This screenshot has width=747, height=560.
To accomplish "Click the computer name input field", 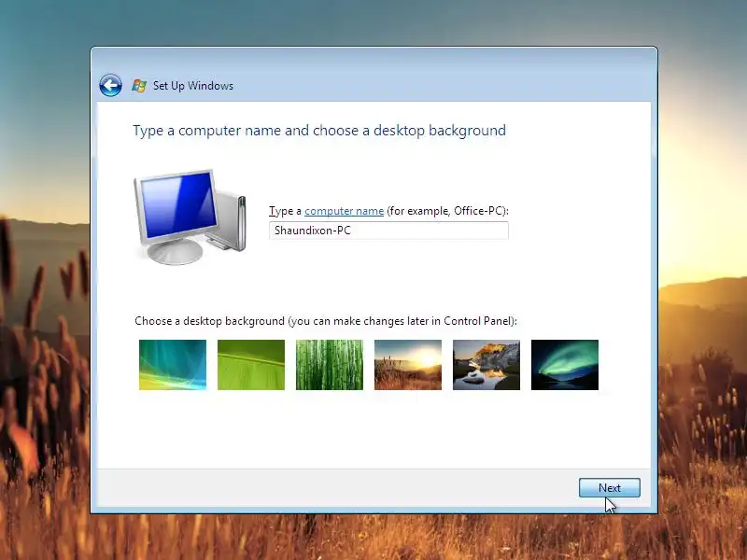I will [388, 231].
